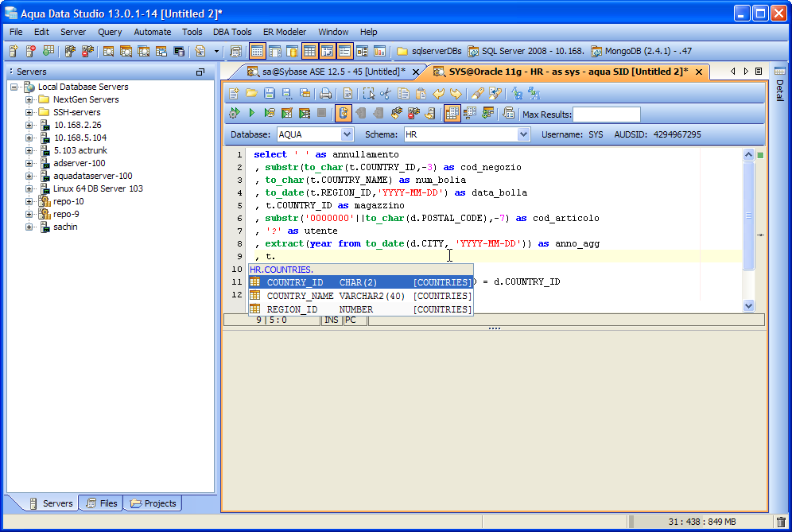Open a file with the folder icon

click(251, 93)
